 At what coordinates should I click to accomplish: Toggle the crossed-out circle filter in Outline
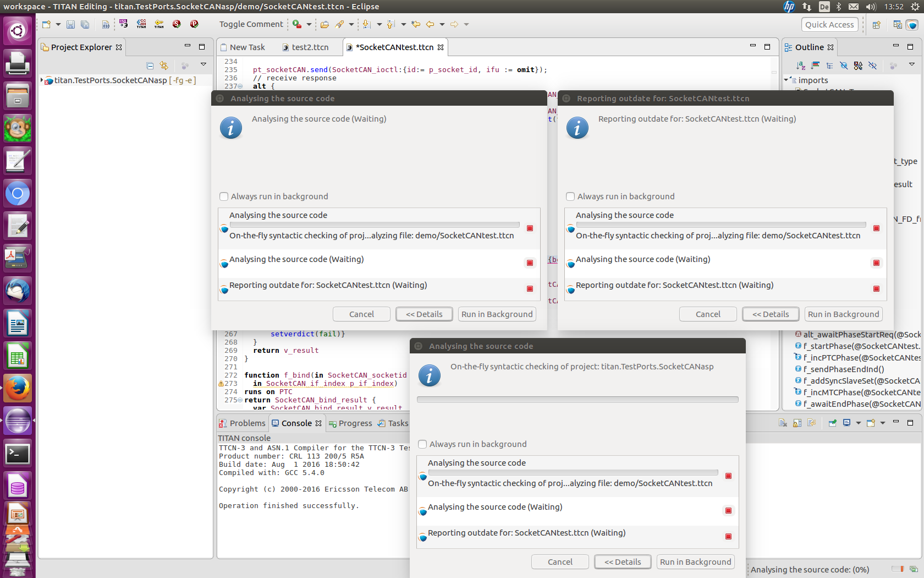844,66
